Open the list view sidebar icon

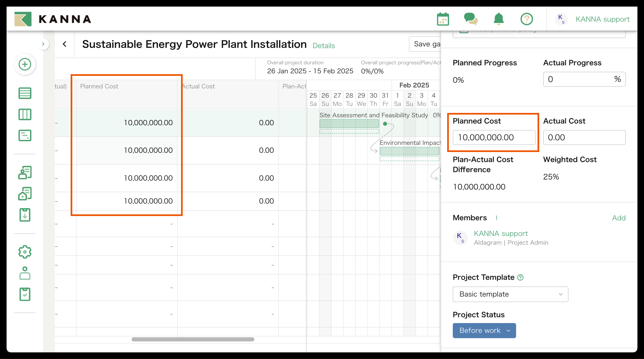[x=25, y=93]
